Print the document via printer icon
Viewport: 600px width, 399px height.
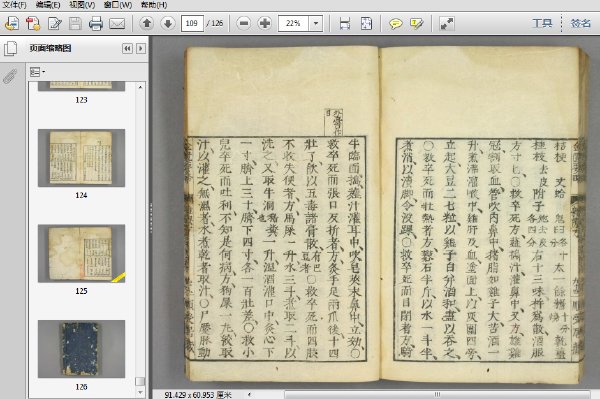96,23
